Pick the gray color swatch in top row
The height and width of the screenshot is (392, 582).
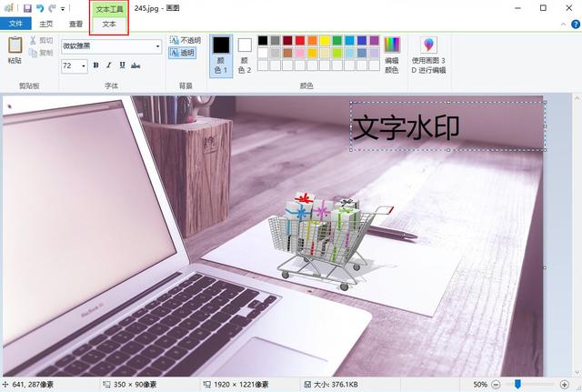tap(275, 40)
